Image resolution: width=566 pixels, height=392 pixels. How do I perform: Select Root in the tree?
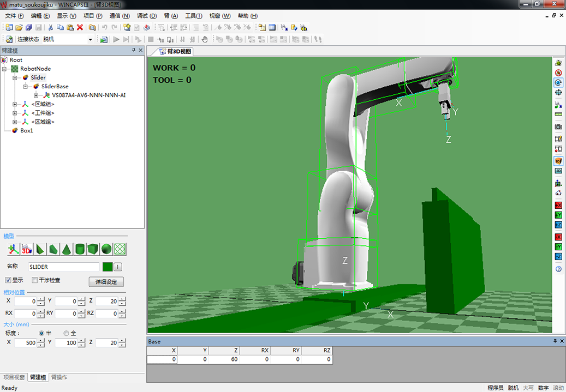(x=16, y=60)
